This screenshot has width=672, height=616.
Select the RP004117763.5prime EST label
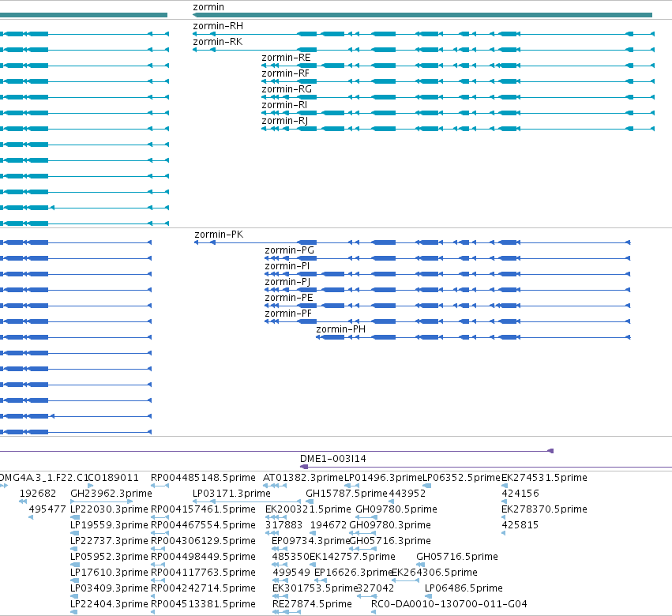click(x=203, y=573)
